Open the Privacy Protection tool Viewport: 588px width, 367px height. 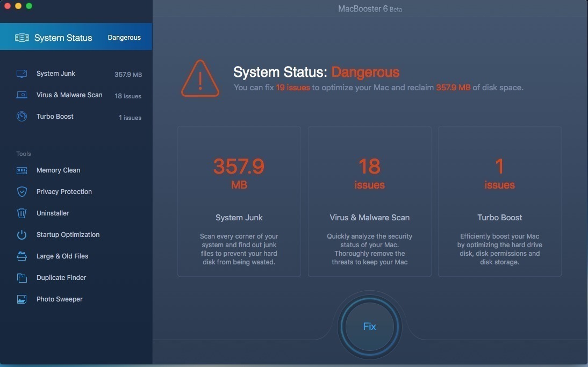[76, 191]
